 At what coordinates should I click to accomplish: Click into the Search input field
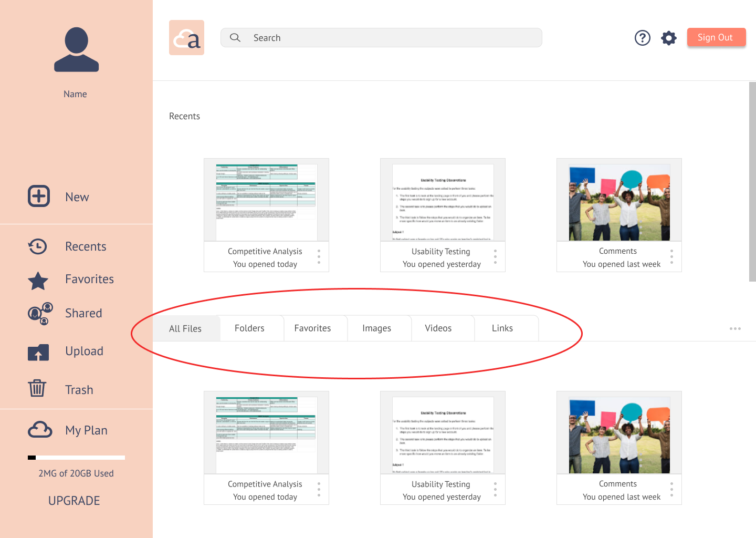click(381, 37)
